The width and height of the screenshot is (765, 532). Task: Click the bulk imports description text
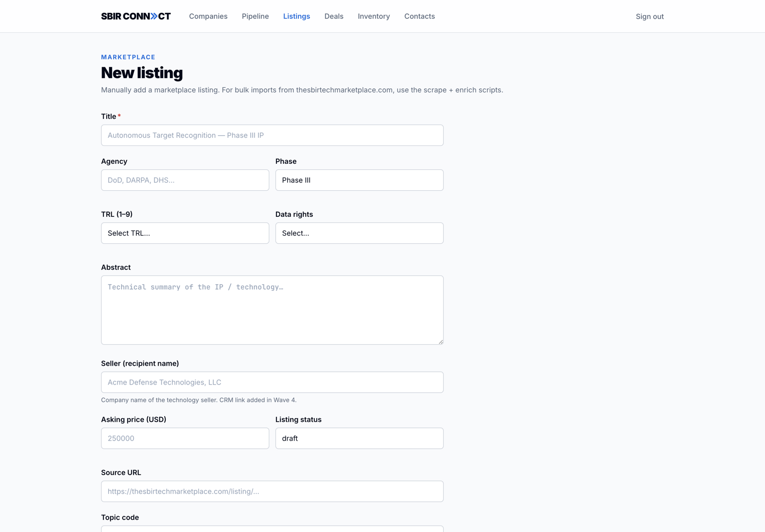coord(302,90)
